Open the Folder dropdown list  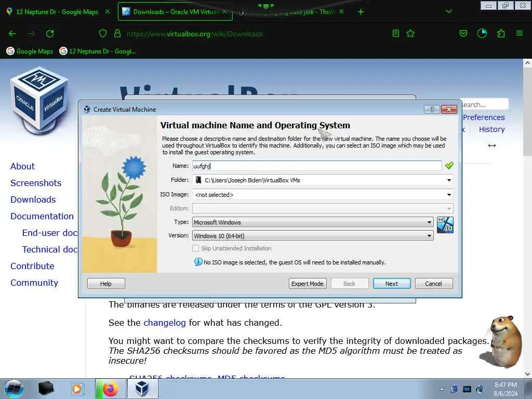[449, 180]
